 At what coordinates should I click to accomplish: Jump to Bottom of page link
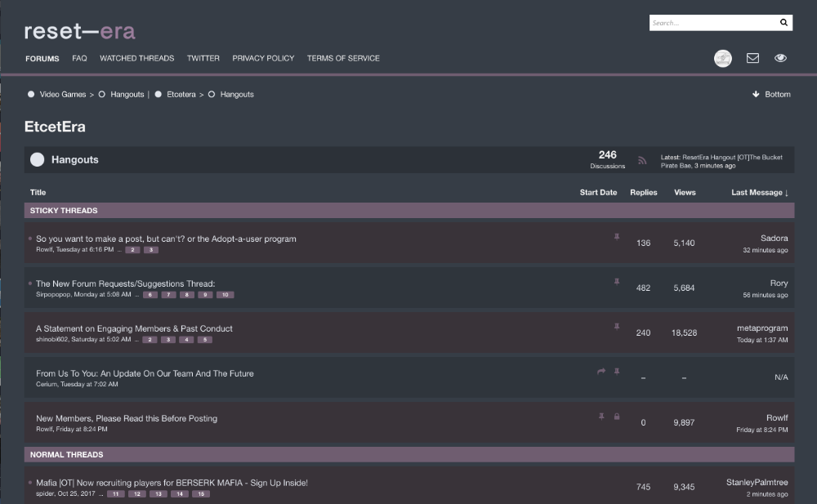pyautogui.click(x=778, y=94)
